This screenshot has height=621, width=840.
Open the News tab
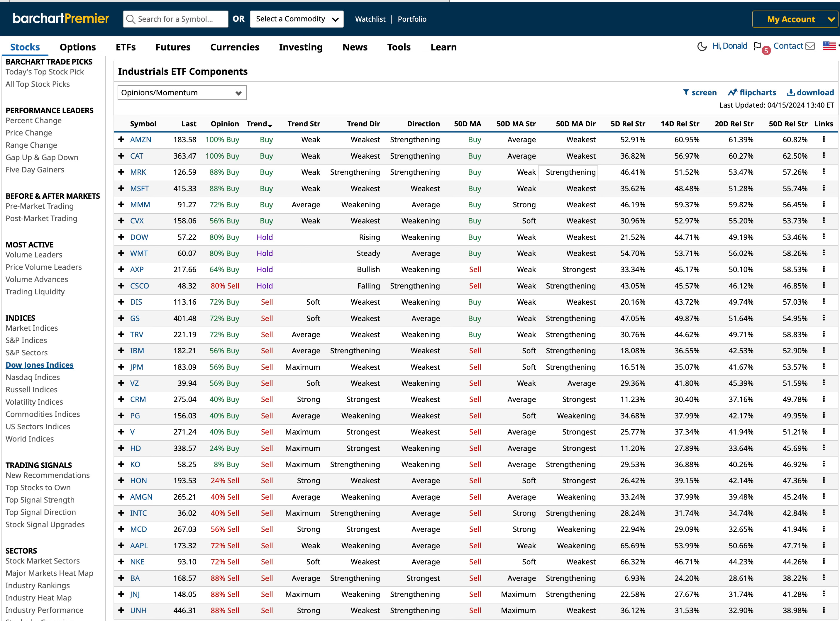click(355, 47)
